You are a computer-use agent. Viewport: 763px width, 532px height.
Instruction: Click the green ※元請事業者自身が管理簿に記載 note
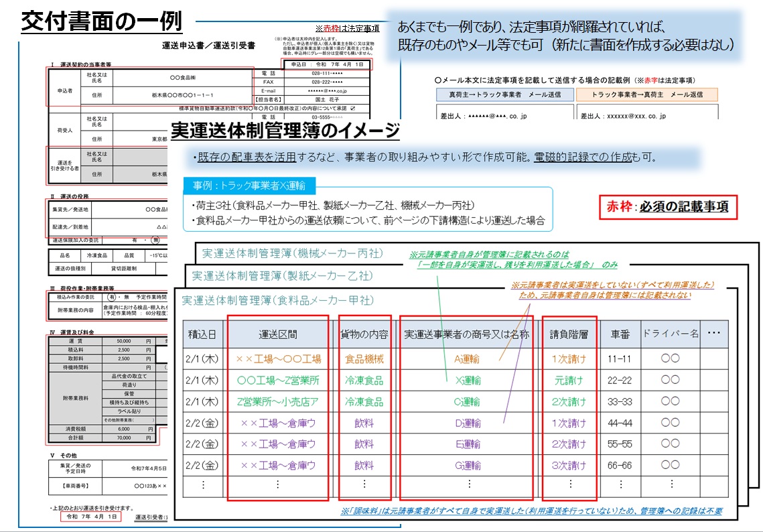[513, 259]
